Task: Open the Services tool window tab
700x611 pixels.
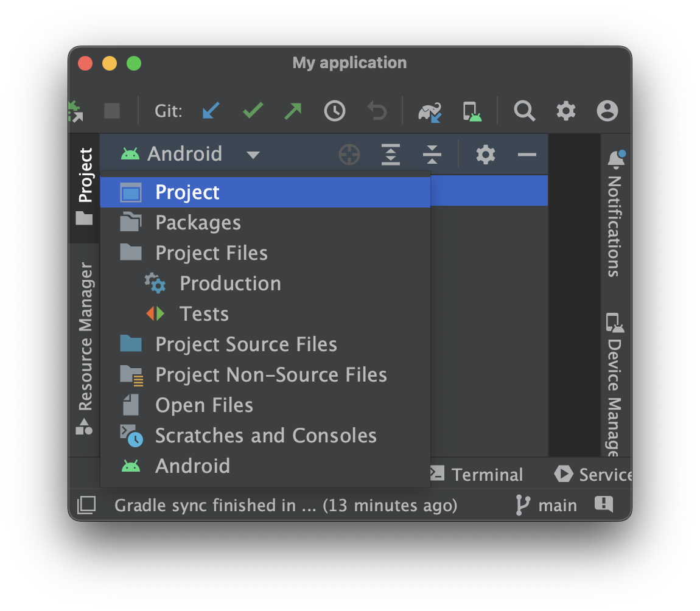Action: [x=592, y=474]
